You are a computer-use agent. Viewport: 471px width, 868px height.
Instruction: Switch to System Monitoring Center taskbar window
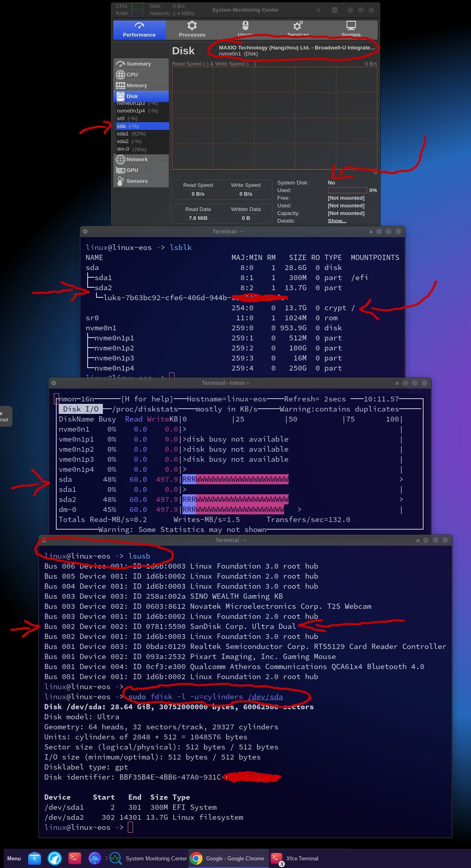coord(148,858)
